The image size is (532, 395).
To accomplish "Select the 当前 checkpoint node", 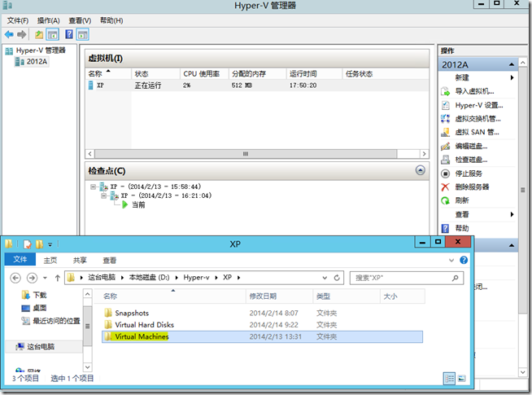I will point(138,204).
